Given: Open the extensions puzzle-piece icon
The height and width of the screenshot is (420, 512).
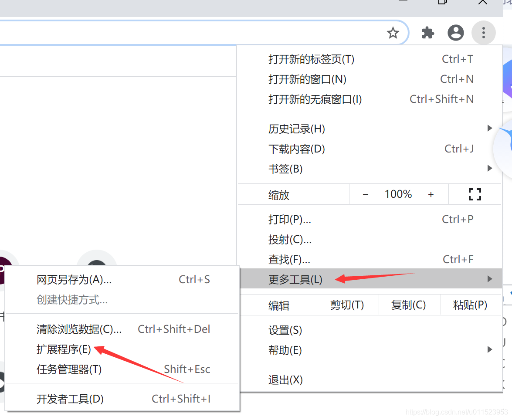Looking at the screenshot, I should (427, 33).
